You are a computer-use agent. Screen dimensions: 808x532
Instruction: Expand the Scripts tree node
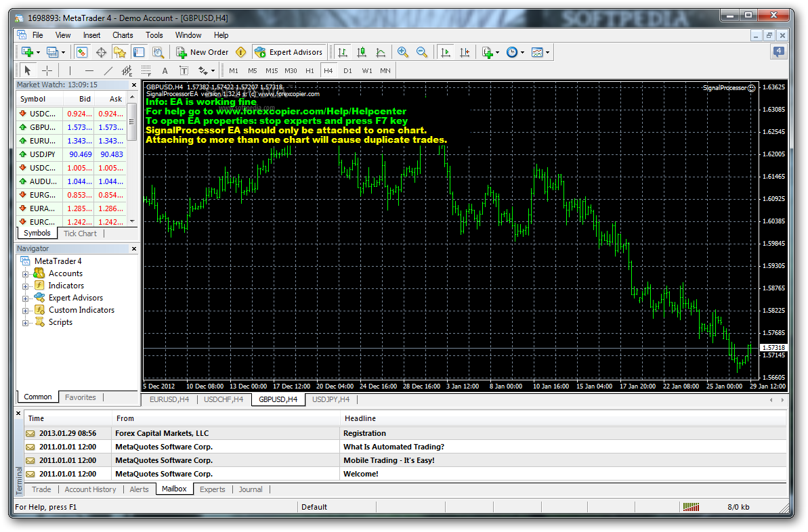coord(25,323)
